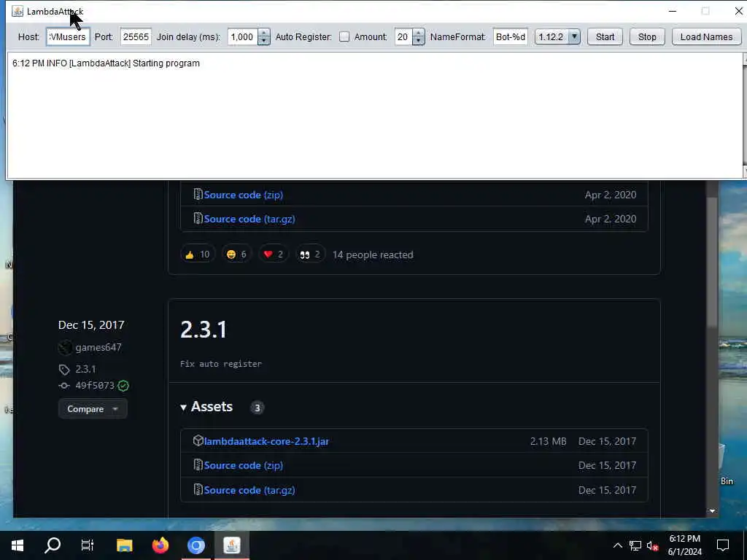Decrease Amount with the down arrow
The image size is (747, 560).
(x=418, y=42)
